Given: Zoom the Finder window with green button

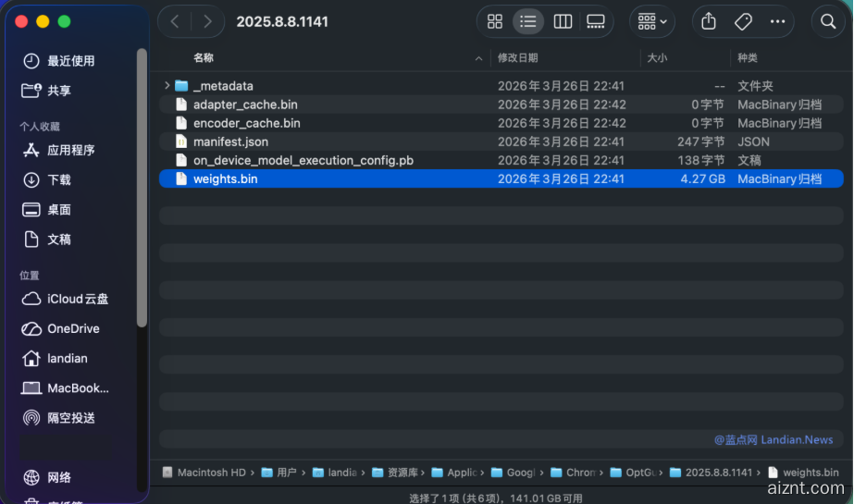Looking at the screenshot, I should point(64,21).
